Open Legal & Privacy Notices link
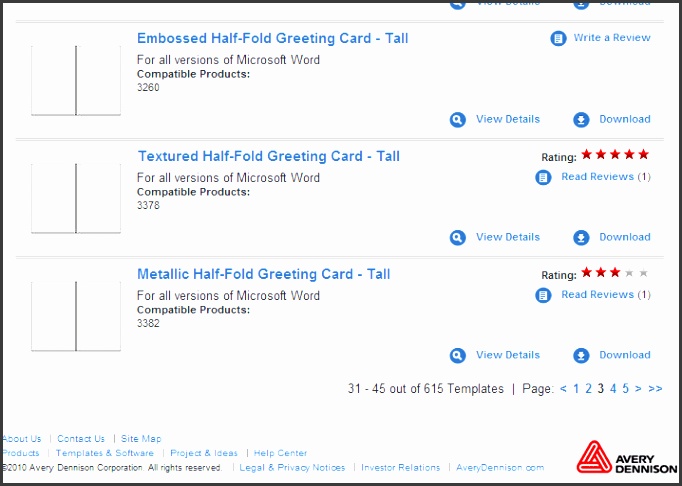Viewport: 682px width, 486px height. (292, 468)
